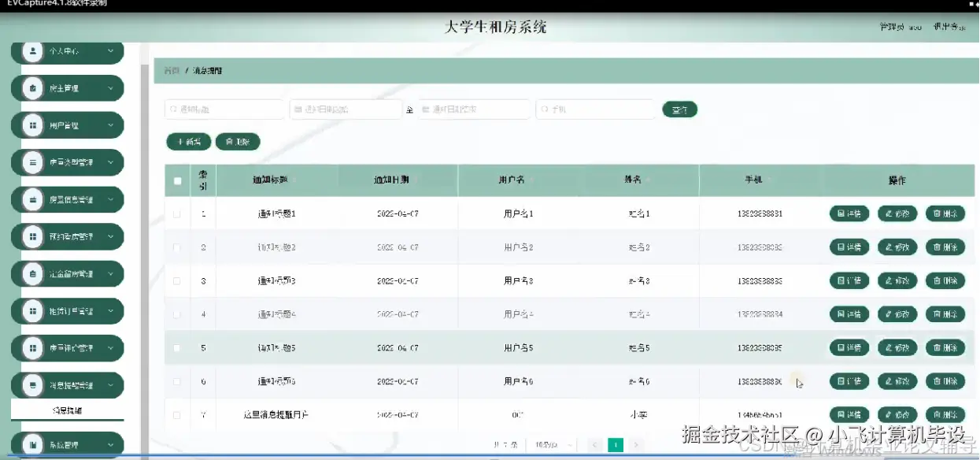
Task: Click 删除 delete icon for the 小李 row
Action: click(x=945, y=414)
